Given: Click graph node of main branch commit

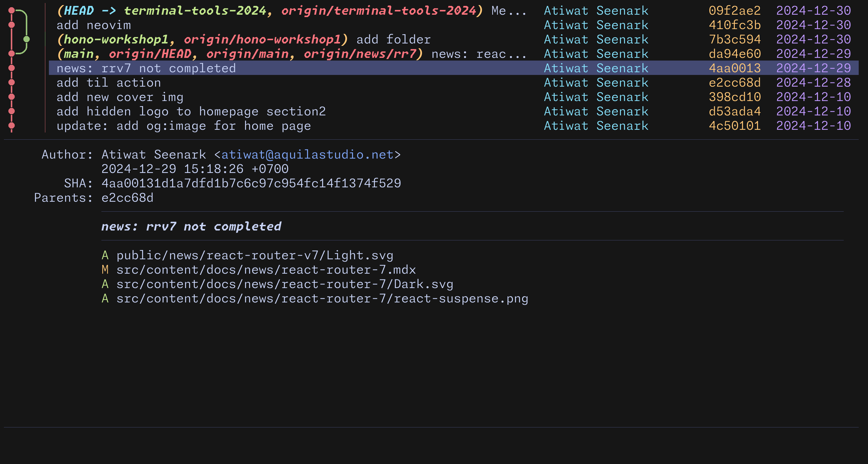Looking at the screenshot, I should pyautogui.click(x=11, y=54).
